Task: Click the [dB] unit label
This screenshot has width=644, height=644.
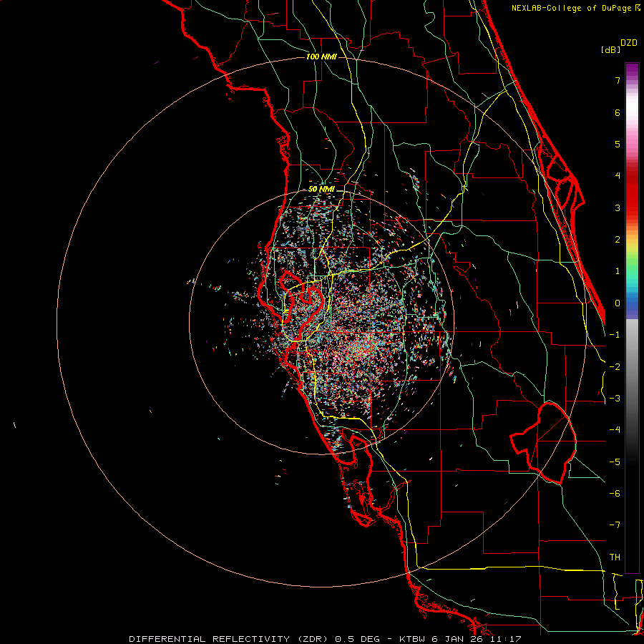Action: (x=610, y=49)
